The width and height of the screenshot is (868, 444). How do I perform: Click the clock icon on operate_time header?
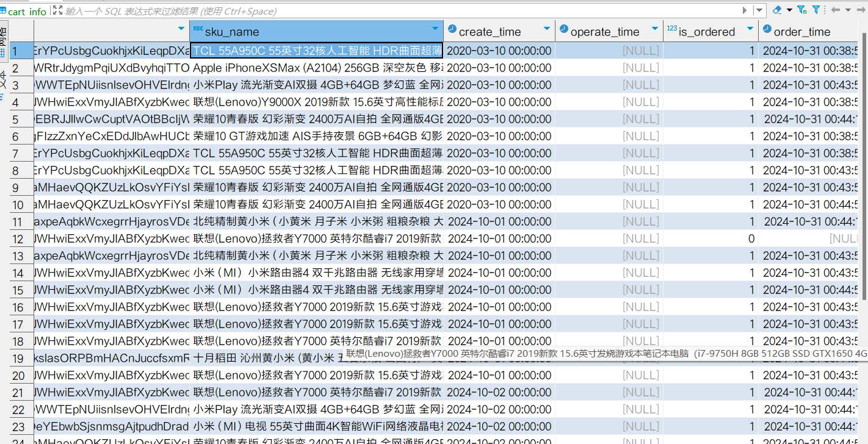tap(563, 29)
